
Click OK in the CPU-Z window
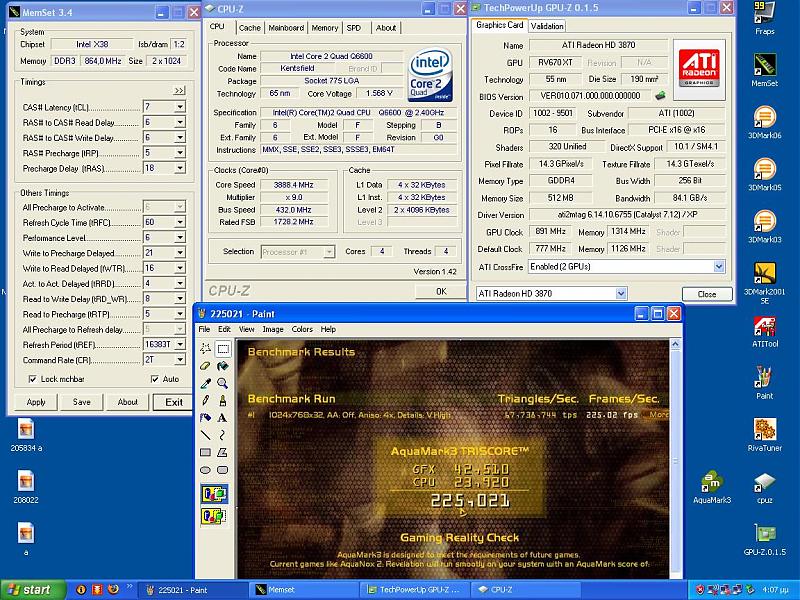click(x=441, y=291)
